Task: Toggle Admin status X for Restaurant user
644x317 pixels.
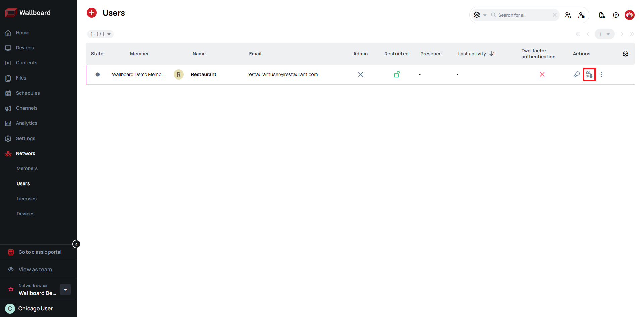Action: pos(361,74)
